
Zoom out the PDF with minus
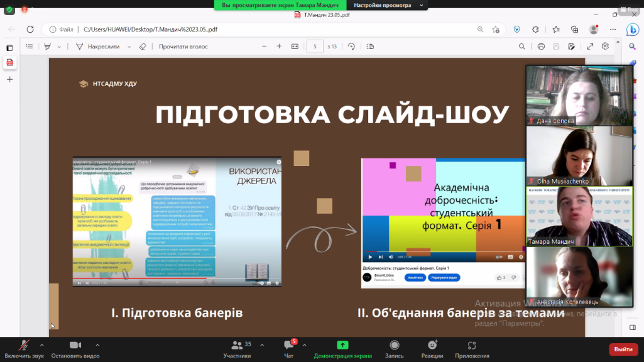[x=264, y=47]
